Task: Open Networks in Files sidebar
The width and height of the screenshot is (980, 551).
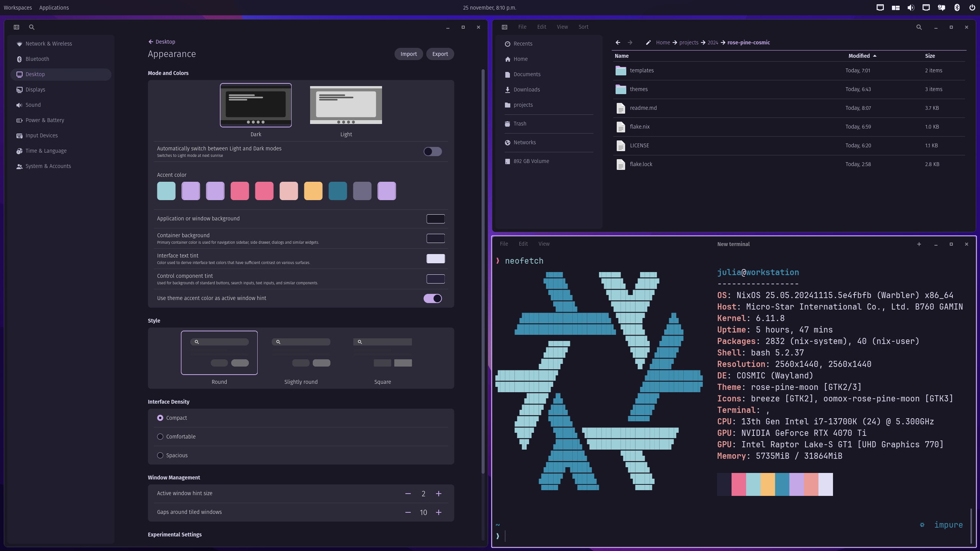Action: (x=548, y=142)
